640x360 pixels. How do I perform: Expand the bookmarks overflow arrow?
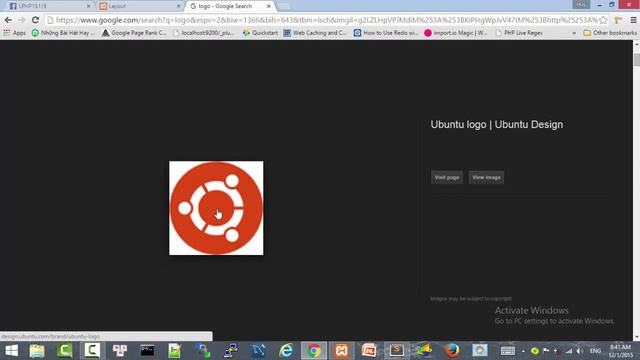[574, 33]
